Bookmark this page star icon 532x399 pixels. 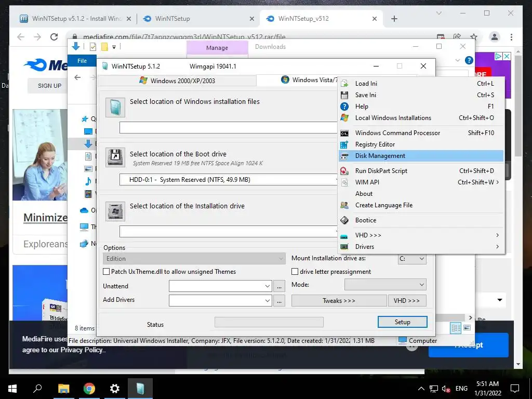474,37
